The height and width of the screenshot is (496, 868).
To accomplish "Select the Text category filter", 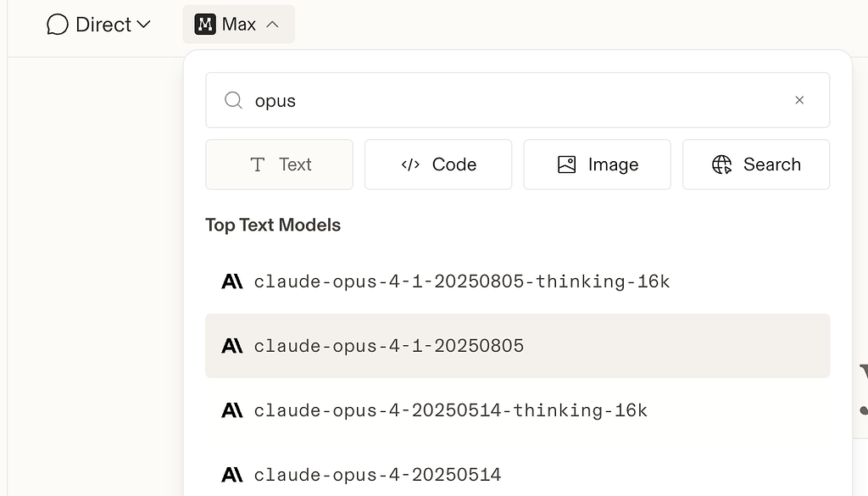I will [279, 164].
